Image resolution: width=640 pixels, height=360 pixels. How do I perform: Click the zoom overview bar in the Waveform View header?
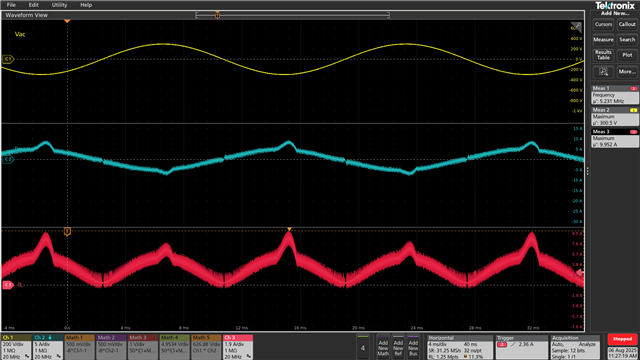(x=292, y=15)
